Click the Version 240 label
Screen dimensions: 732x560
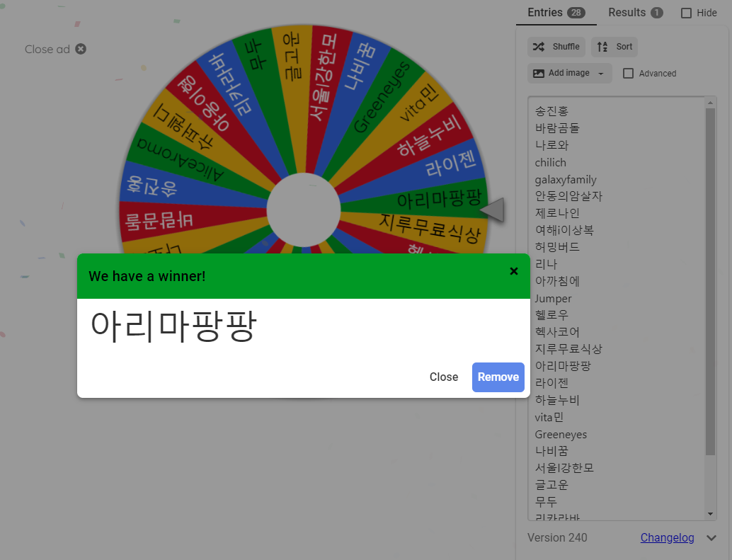coord(557,537)
